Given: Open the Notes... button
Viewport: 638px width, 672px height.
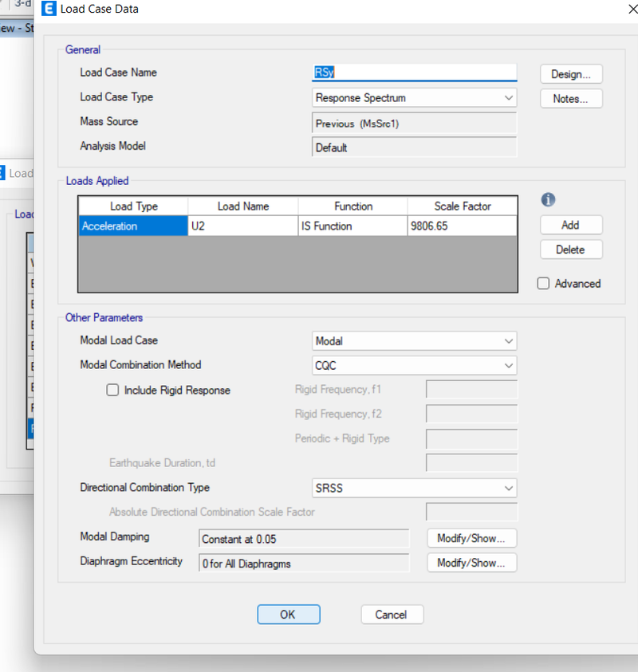Looking at the screenshot, I should 571,99.
